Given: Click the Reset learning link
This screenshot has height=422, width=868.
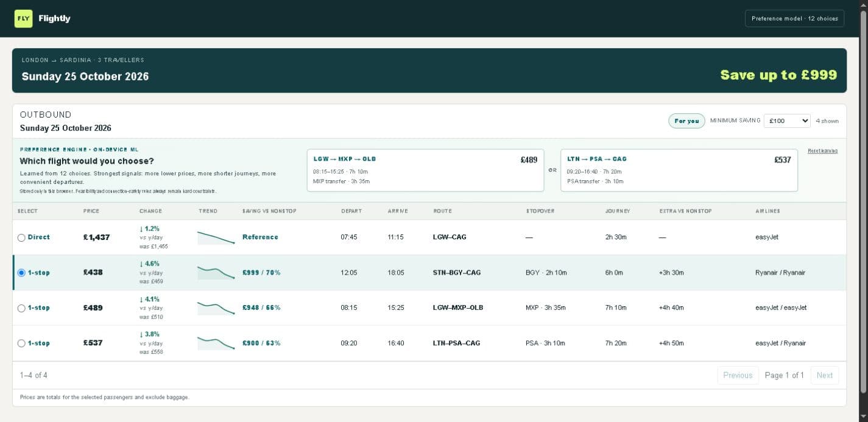Looking at the screenshot, I should click(822, 151).
